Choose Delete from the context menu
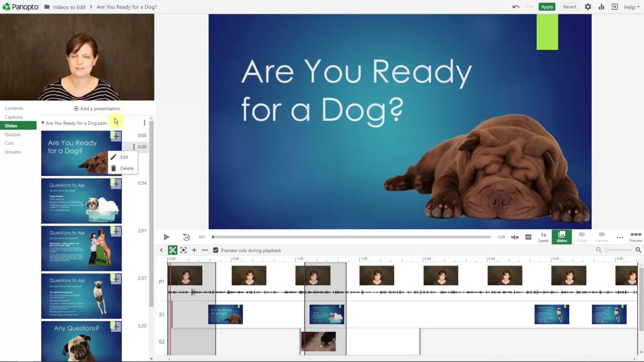 click(x=122, y=168)
